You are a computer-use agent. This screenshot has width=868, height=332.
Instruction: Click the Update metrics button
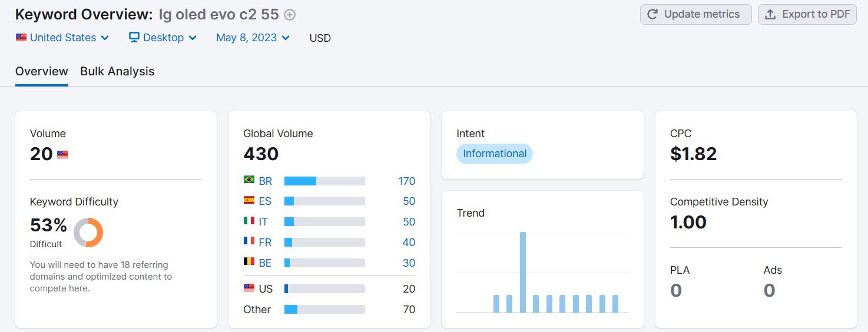coord(695,15)
